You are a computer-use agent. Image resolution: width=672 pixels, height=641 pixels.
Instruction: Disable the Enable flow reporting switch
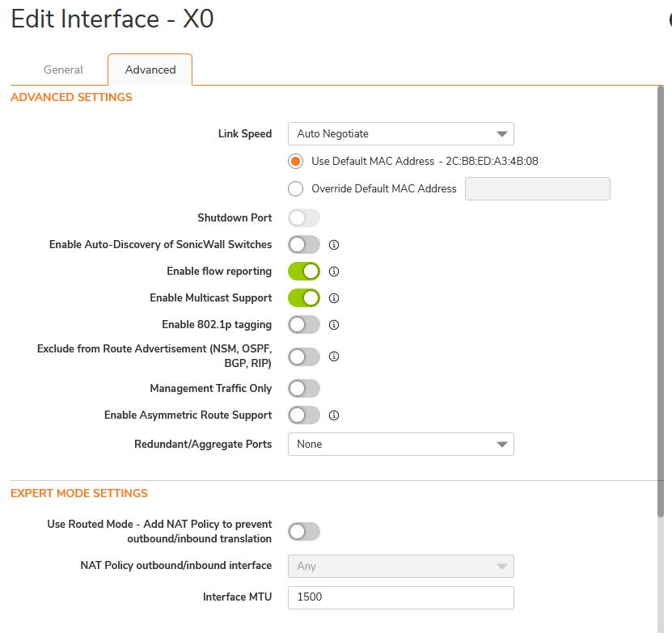[x=304, y=272]
